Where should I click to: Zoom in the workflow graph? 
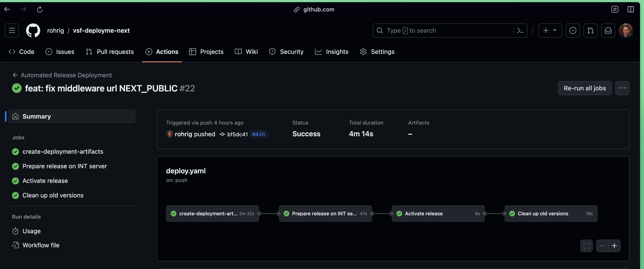pos(614,246)
